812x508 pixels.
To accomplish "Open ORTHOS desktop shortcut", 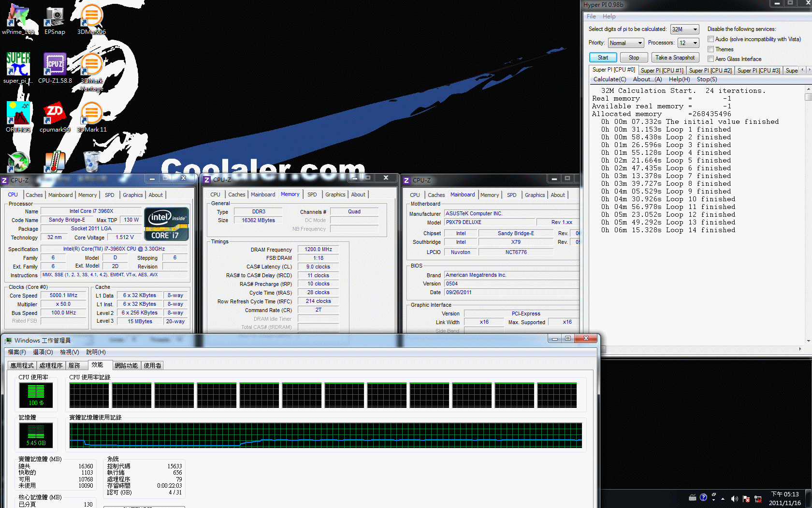I will point(18,117).
